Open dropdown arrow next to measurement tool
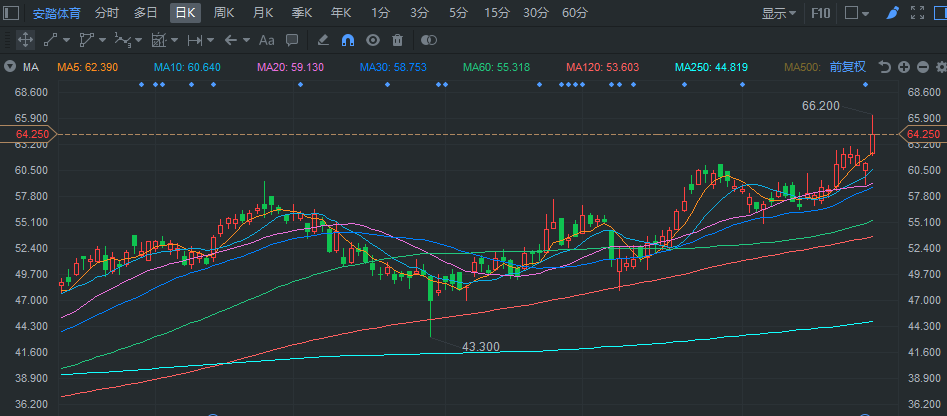This screenshot has height=416, width=947. (175, 40)
